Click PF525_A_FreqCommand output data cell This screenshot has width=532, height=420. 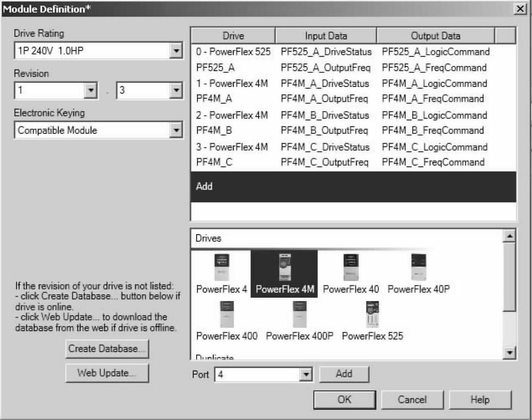coord(434,68)
